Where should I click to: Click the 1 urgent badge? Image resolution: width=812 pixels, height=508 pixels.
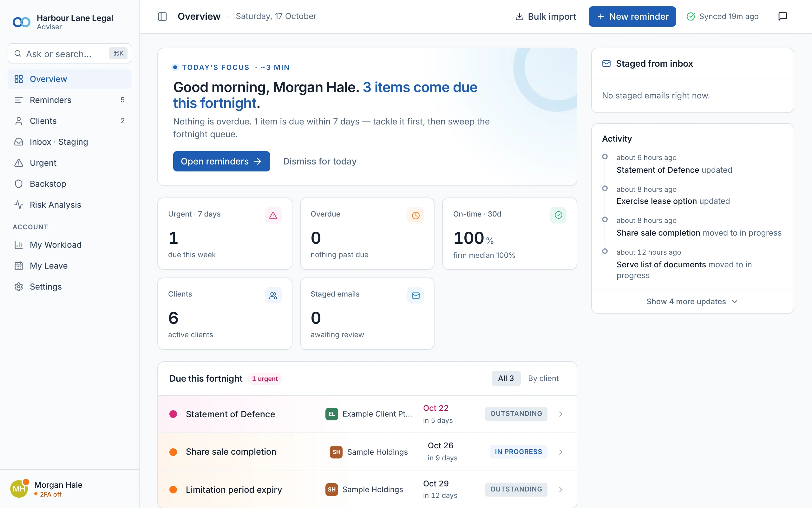265,379
